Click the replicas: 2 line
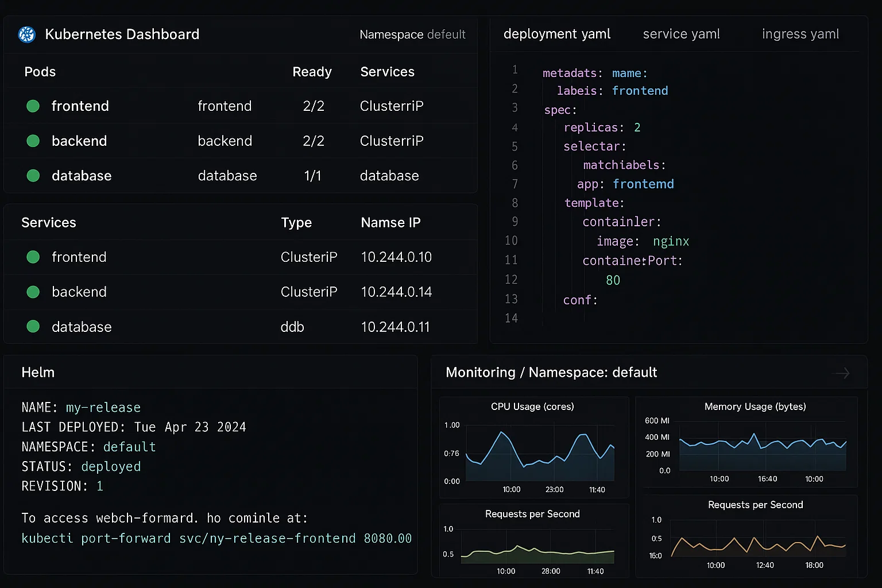Image resolution: width=882 pixels, height=588 pixels. click(602, 127)
